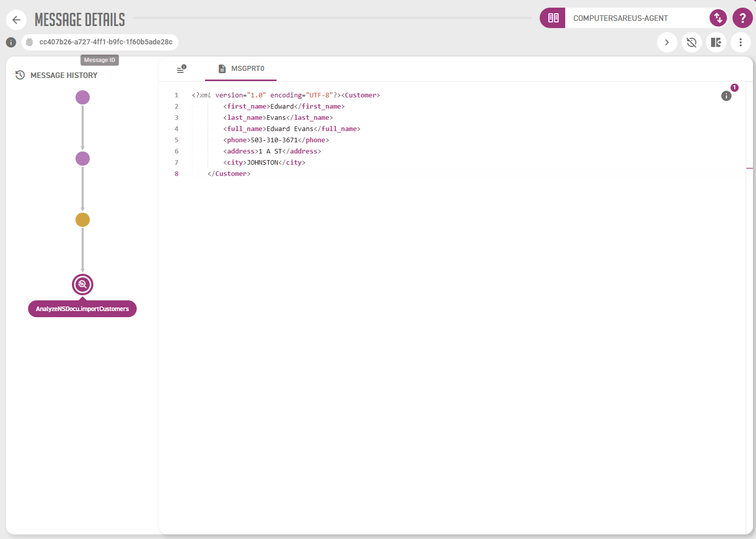Screen dimensions: 756x539
Task: Open the help question mark button
Action: pyautogui.click(x=742, y=18)
